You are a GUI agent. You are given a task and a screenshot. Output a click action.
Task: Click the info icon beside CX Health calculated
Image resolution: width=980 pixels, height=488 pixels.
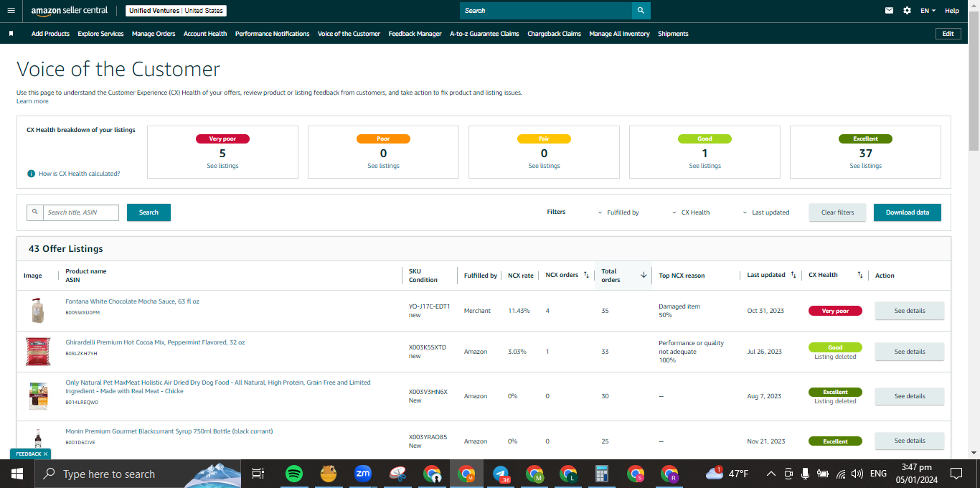[x=32, y=174]
